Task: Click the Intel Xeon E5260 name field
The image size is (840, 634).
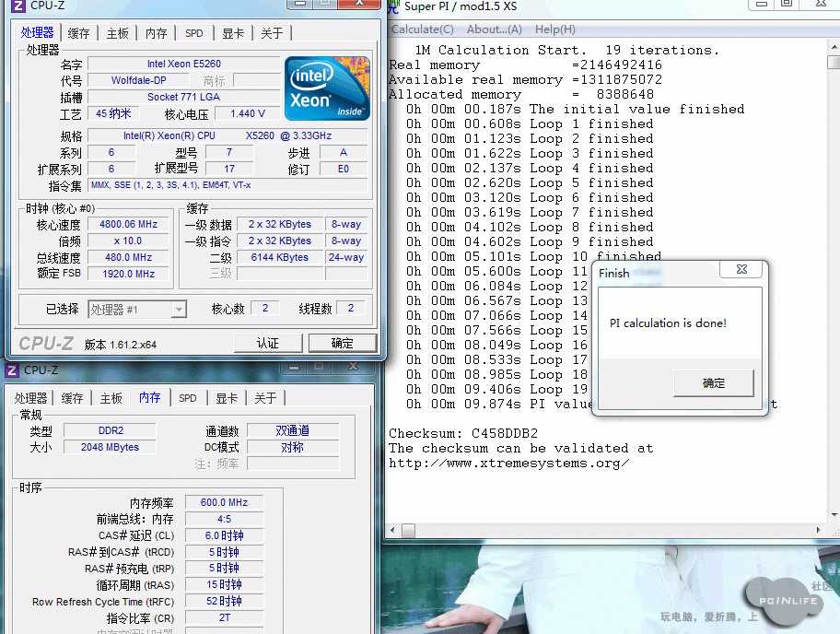Action: click(184, 64)
